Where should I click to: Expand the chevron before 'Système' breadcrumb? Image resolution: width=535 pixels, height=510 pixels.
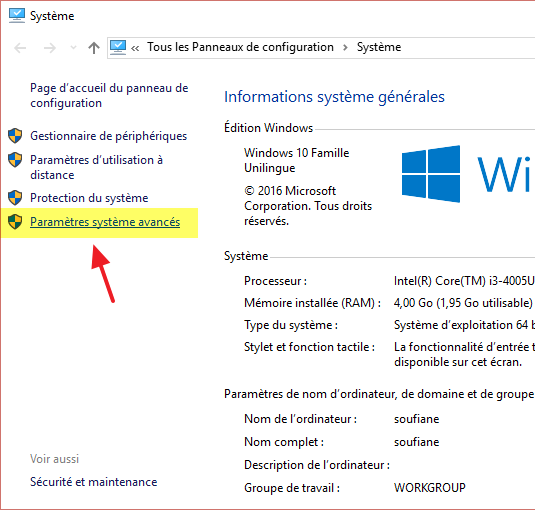345,47
